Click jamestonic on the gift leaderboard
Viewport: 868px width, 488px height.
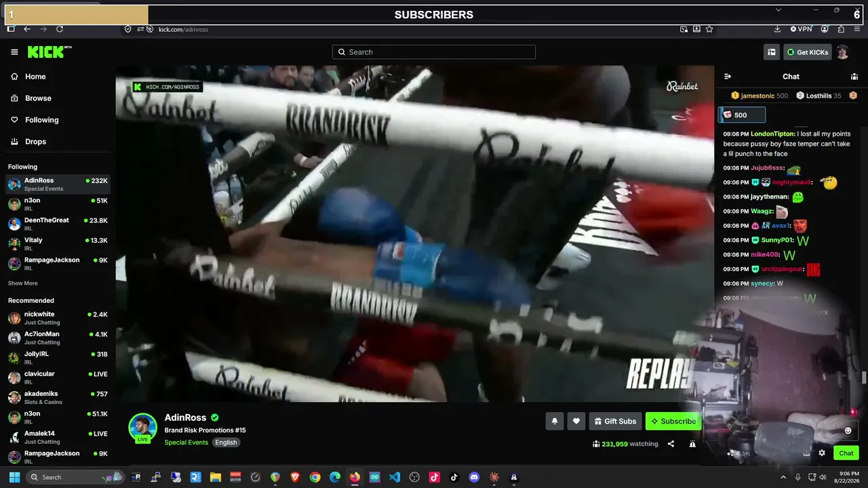pos(758,96)
